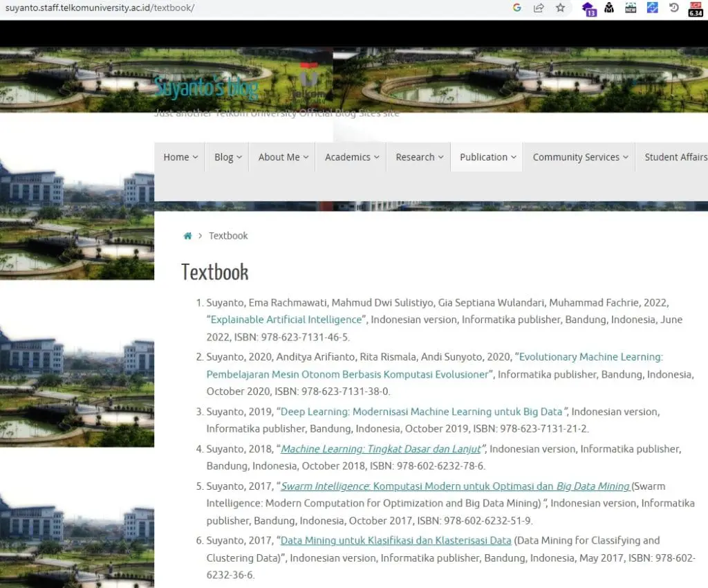Click the share page icon

pos(539,8)
